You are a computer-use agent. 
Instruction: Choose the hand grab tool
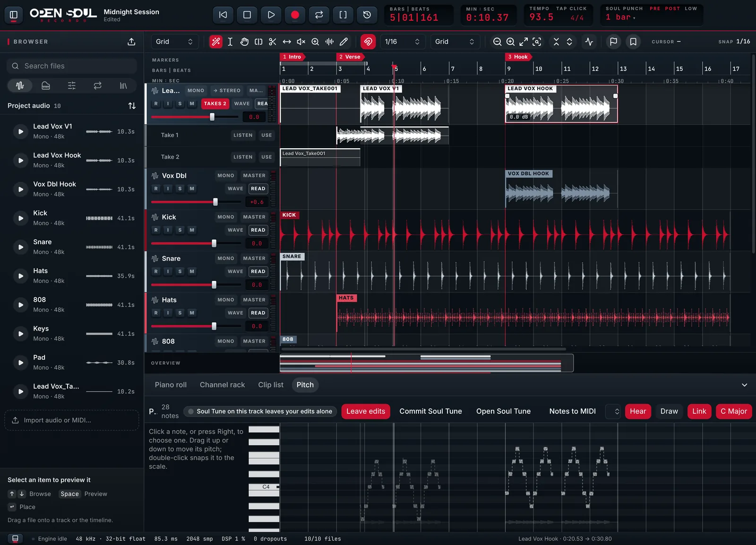point(244,42)
